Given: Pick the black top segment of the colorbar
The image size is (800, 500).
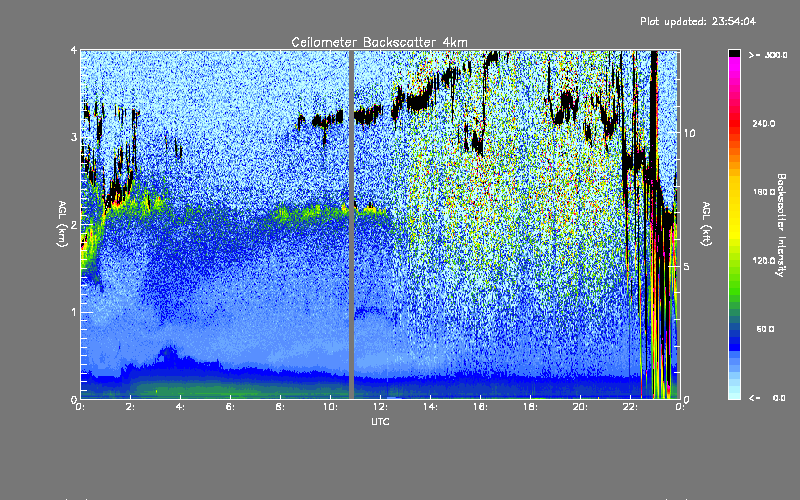Looking at the screenshot, I should (735, 54).
